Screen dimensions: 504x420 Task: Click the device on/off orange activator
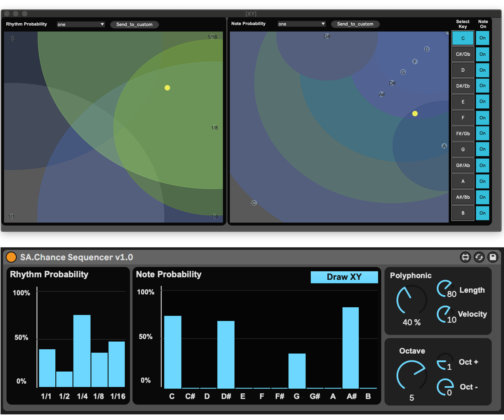pyautogui.click(x=11, y=257)
